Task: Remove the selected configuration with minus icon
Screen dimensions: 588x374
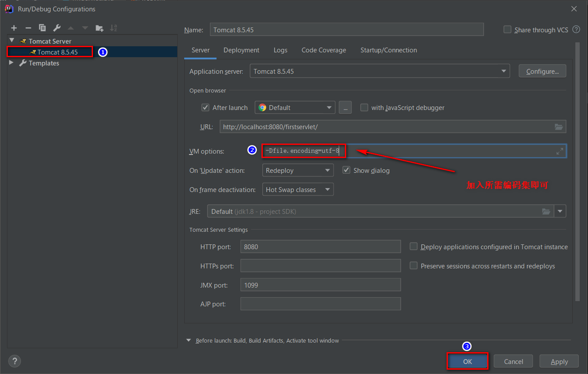Action: (x=28, y=28)
